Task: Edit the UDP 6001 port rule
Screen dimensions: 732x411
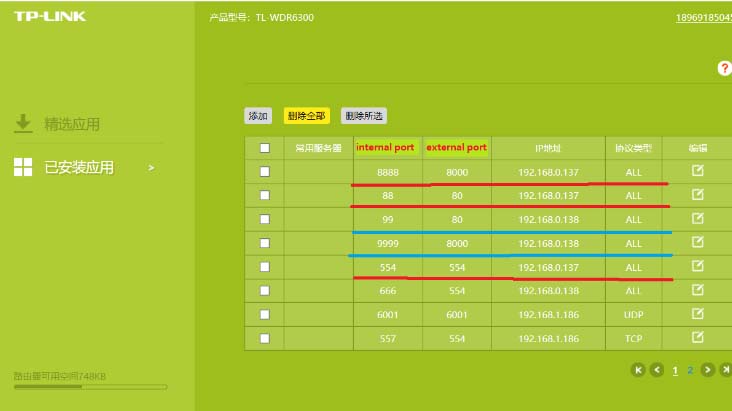Action: tap(697, 313)
